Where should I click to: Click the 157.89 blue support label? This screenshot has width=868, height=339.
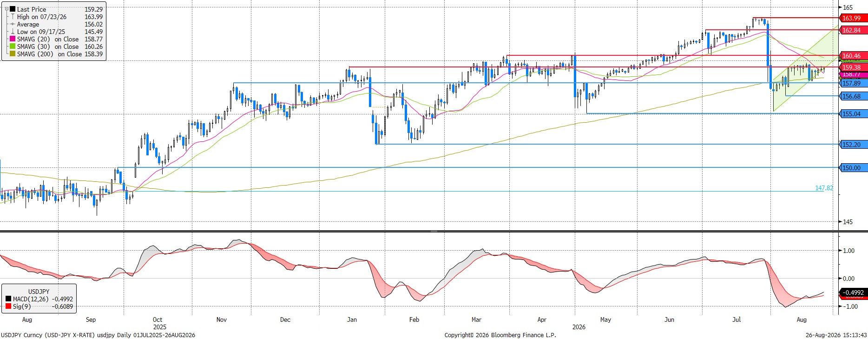pos(854,83)
